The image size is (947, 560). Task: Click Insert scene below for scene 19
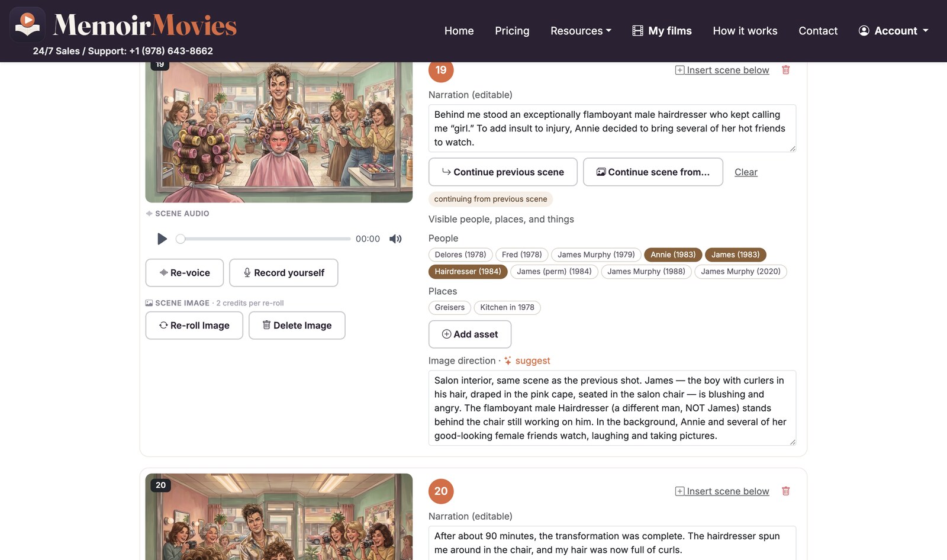tap(722, 70)
